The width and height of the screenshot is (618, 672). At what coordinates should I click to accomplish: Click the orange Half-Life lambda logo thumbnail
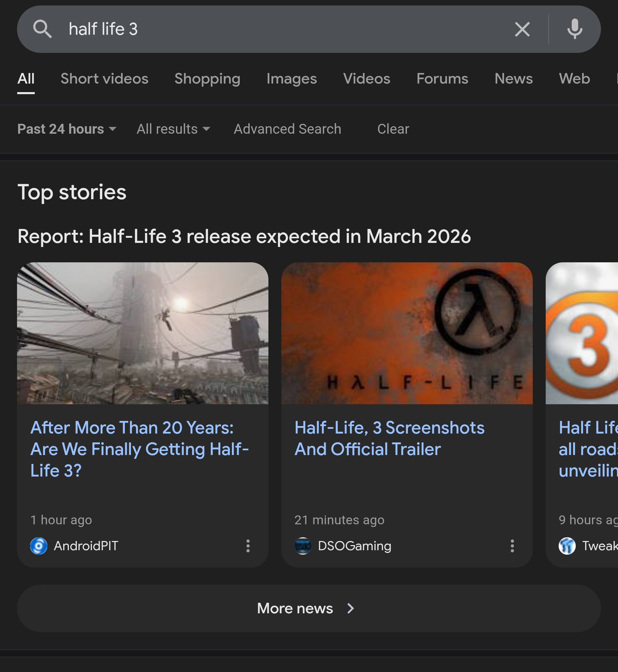pos(407,333)
